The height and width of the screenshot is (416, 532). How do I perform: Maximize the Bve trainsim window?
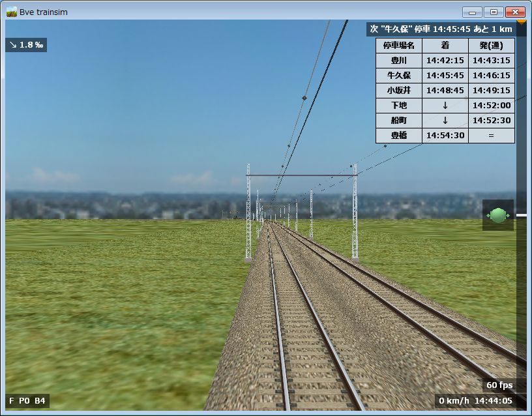coord(494,12)
